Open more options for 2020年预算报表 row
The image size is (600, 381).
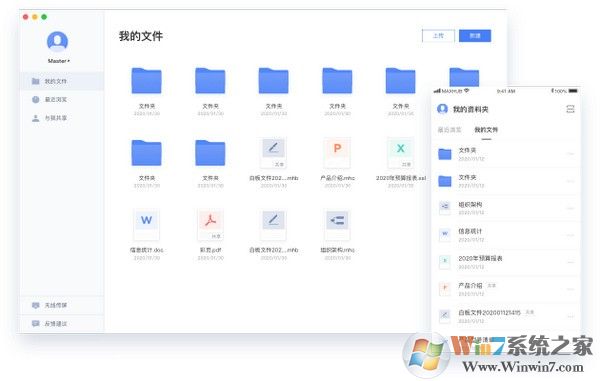(570, 263)
